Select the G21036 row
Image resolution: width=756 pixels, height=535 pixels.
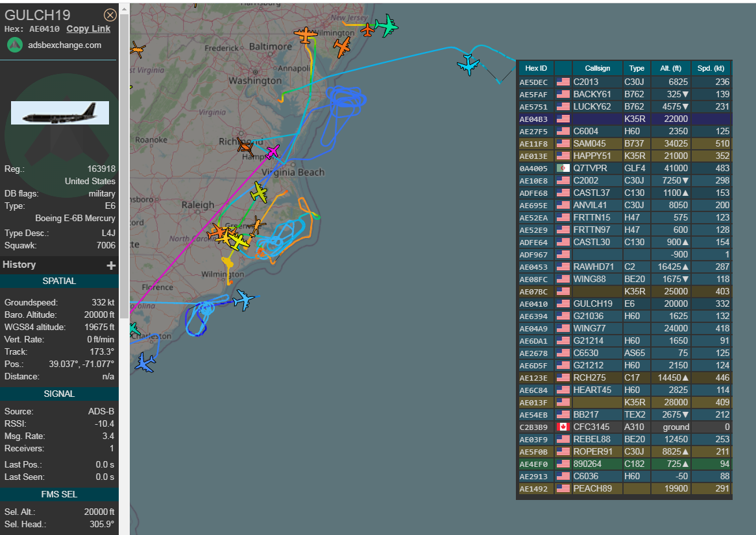624,316
